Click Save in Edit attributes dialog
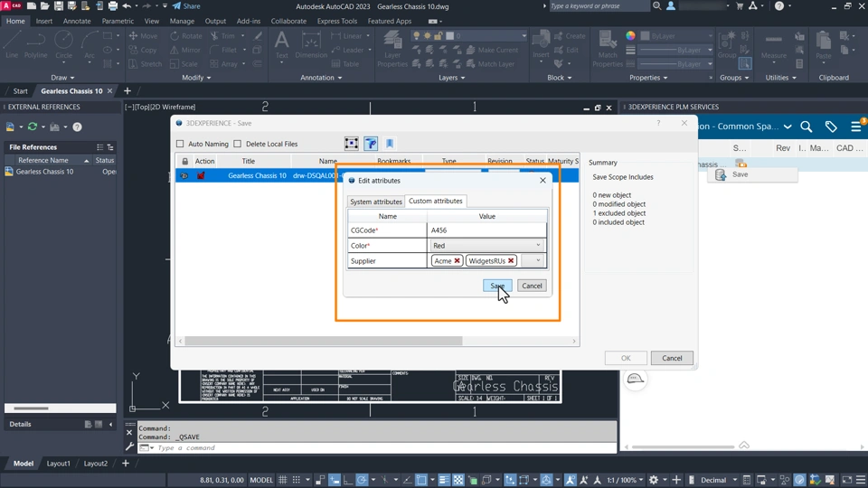The width and height of the screenshot is (868, 488). pos(497,286)
